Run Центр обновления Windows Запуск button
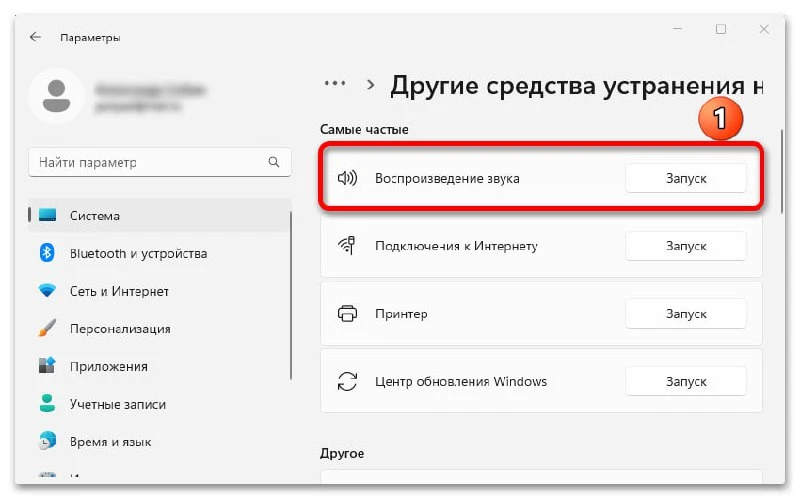Screen dimensions: 800x499 click(686, 382)
